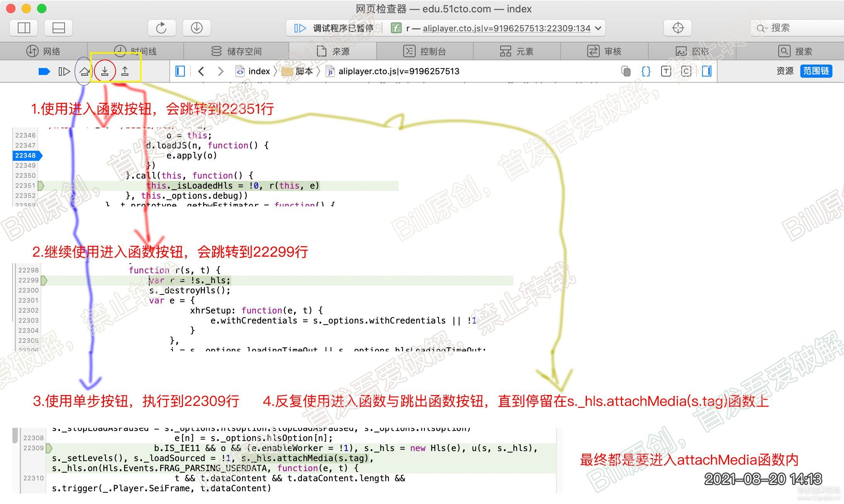This screenshot has width=844, height=504.
Task: Click the 脚本 folder breadcrumb
Action: tap(298, 71)
